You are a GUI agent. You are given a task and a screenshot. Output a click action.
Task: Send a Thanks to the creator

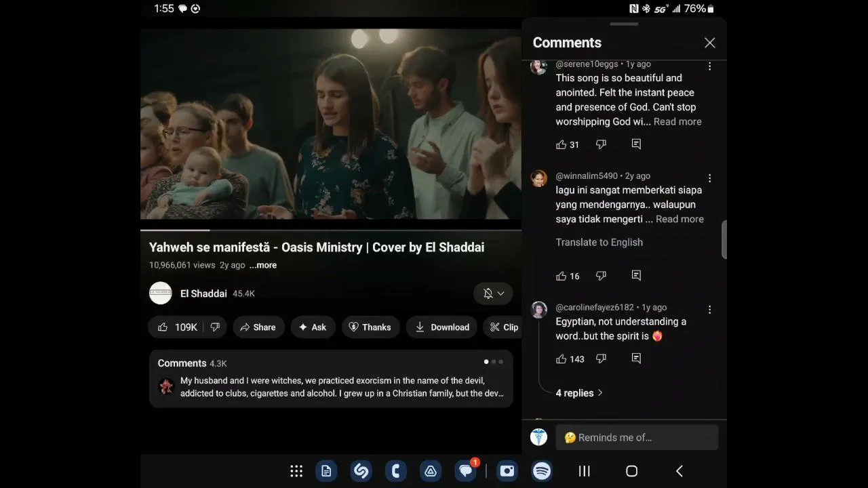(x=370, y=327)
